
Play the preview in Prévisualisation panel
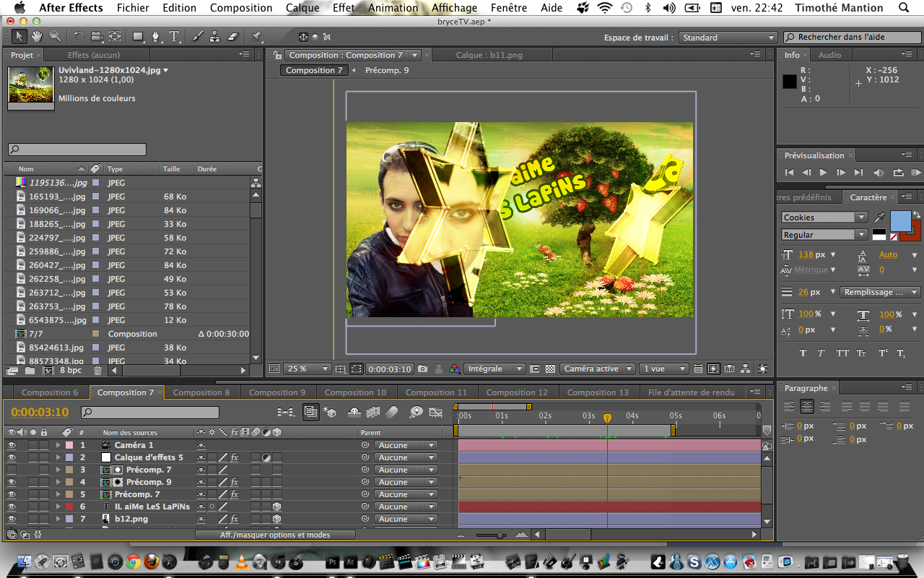(x=823, y=173)
